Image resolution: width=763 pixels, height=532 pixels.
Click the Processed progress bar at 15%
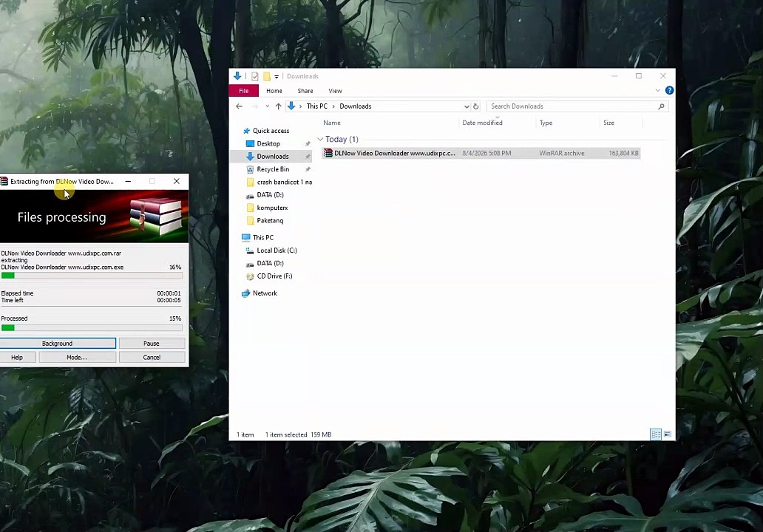92,328
